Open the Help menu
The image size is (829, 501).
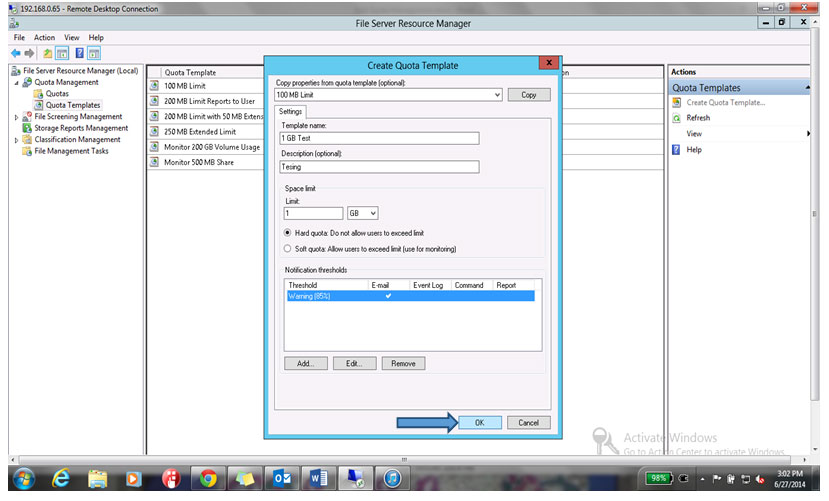click(x=96, y=38)
